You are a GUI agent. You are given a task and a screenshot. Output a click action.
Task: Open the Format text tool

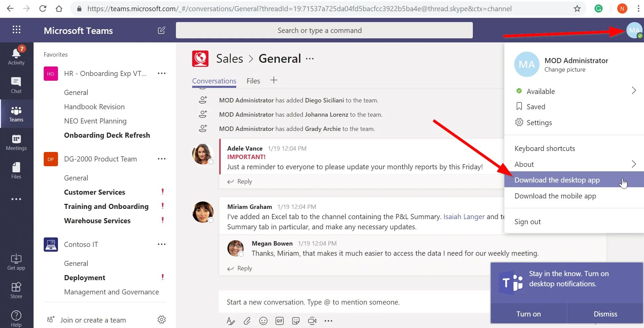[x=231, y=321]
